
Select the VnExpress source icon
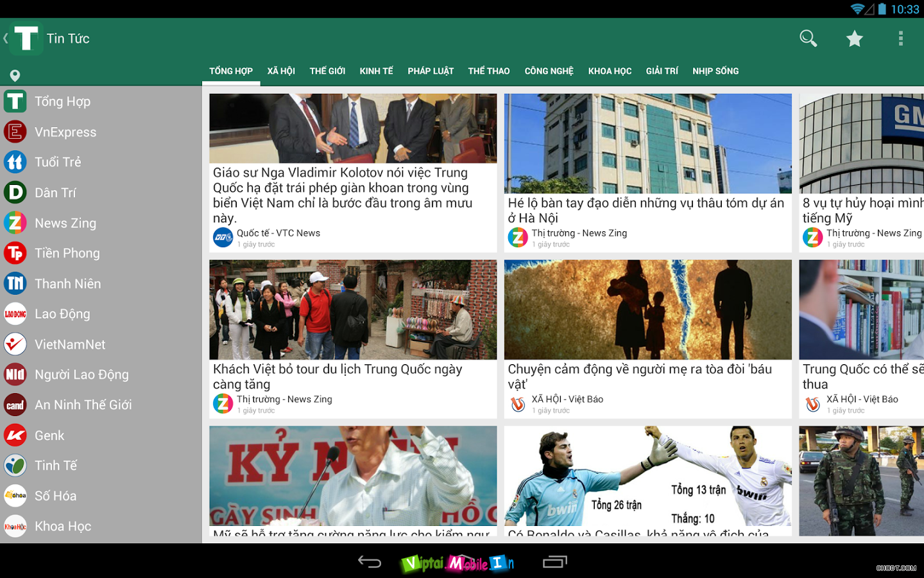(x=15, y=132)
